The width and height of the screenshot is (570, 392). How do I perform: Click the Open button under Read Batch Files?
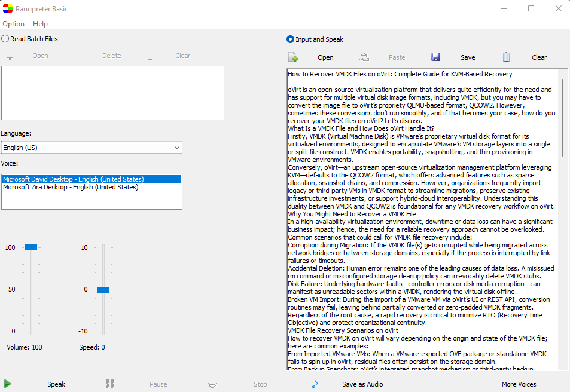[x=40, y=56]
